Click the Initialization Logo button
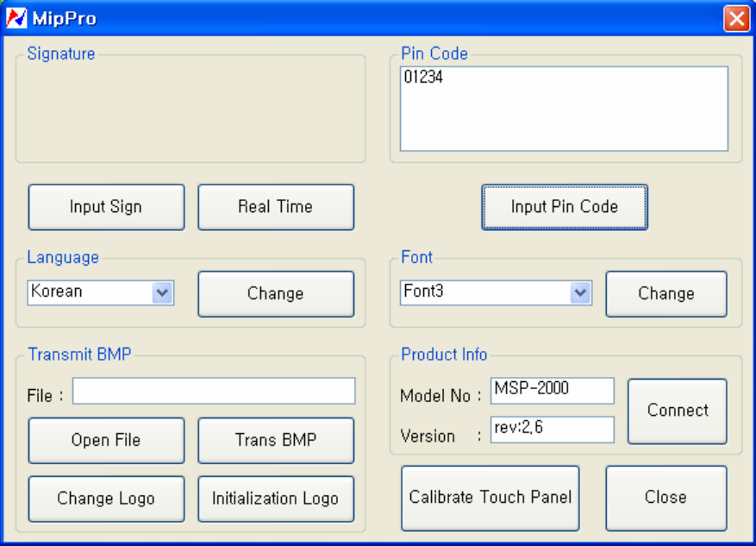Screen dimensions: 756x546 [276, 499]
